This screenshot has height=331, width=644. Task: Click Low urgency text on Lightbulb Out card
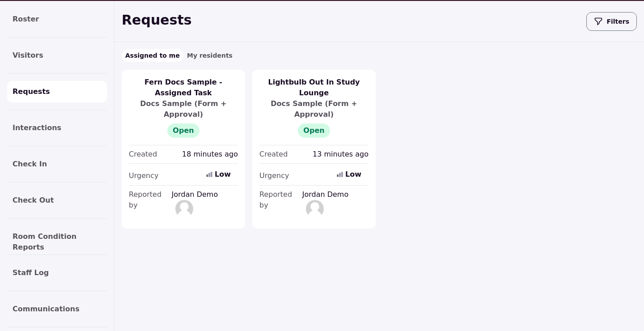(353, 174)
